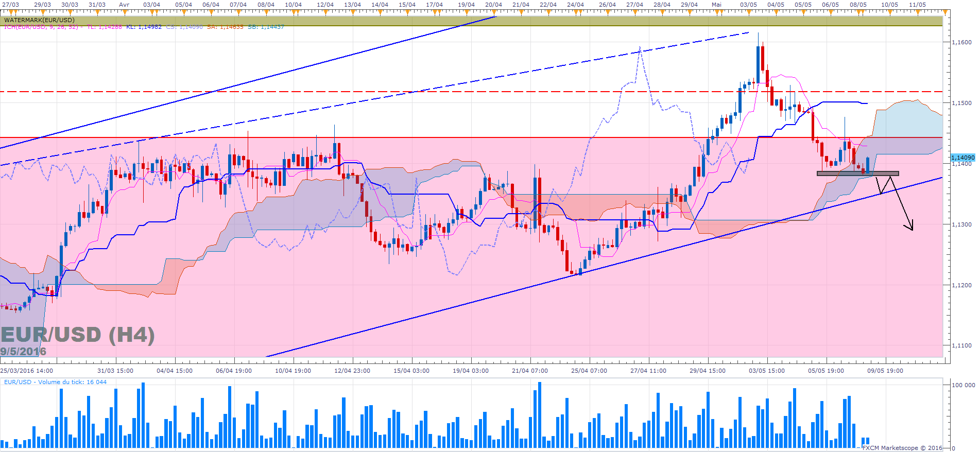
Task: Click the orange marker under 04/05
Action: [x=776, y=11]
